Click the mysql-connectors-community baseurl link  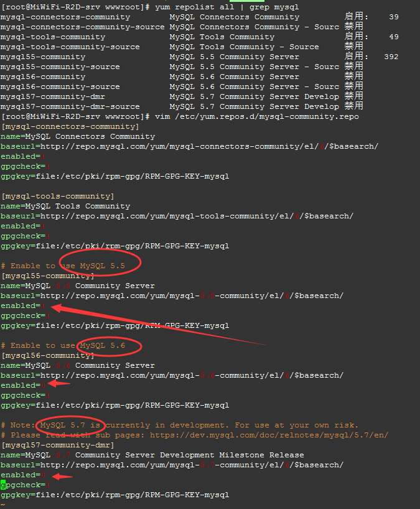[x=209, y=146]
